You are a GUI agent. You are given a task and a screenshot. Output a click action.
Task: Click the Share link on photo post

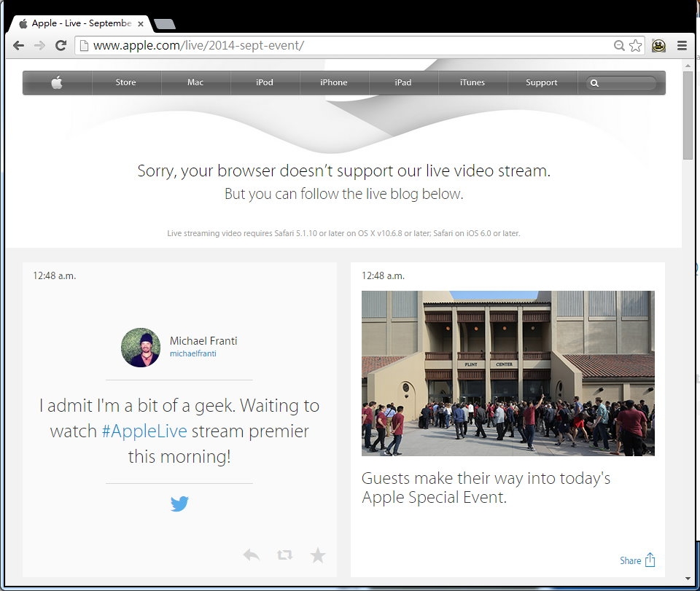630,560
